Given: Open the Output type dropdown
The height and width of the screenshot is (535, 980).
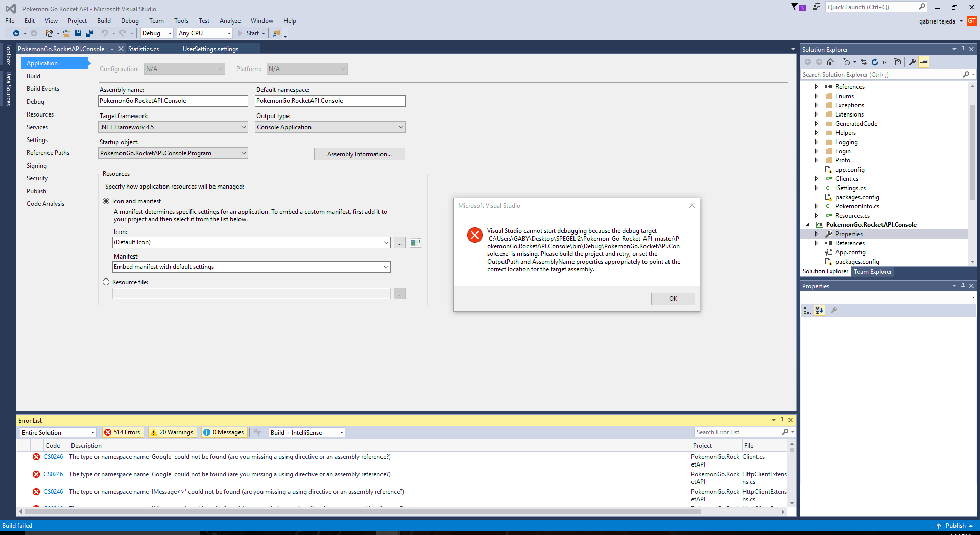Looking at the screenshot, I should (x=330, y=127).
